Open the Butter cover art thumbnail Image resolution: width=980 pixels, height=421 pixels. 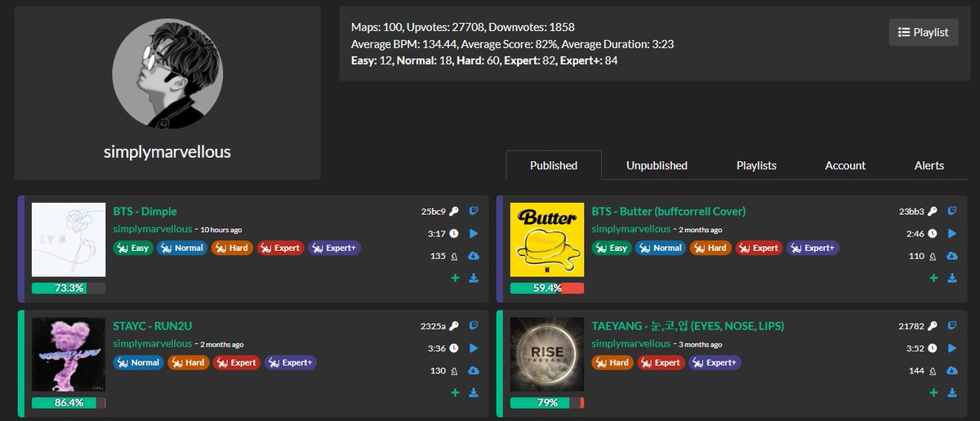point(547,240)
